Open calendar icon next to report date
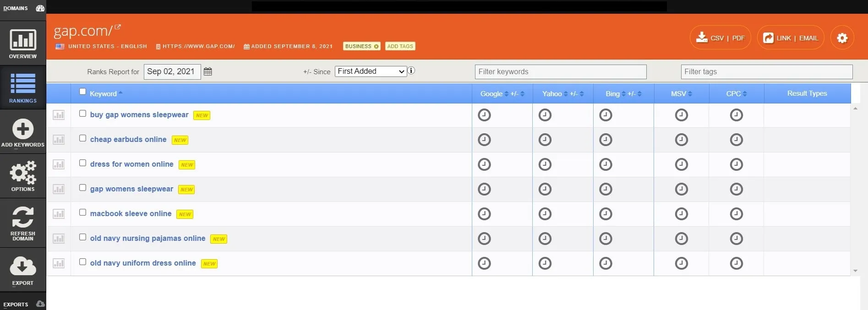This screenshot has height=310, width=868. 207,72
